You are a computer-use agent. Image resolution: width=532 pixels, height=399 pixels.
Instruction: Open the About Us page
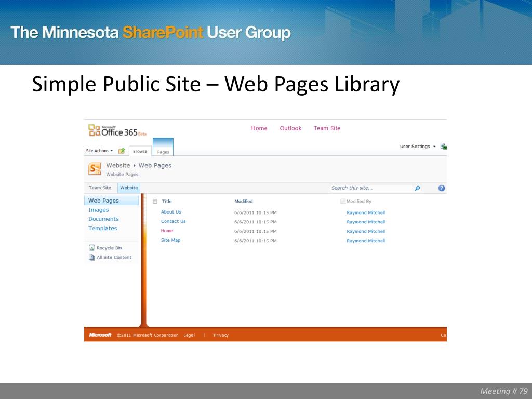coord(171,212)
